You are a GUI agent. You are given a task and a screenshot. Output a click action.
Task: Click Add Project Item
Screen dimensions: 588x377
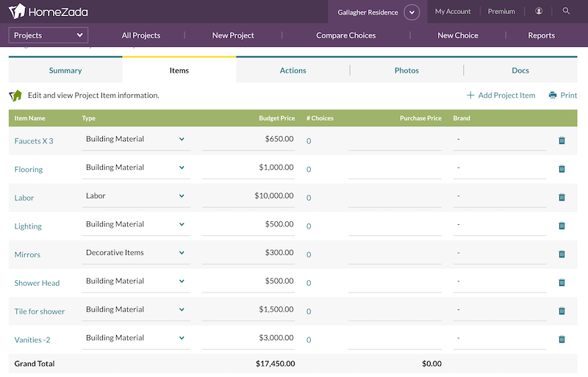tap(501, 95)
